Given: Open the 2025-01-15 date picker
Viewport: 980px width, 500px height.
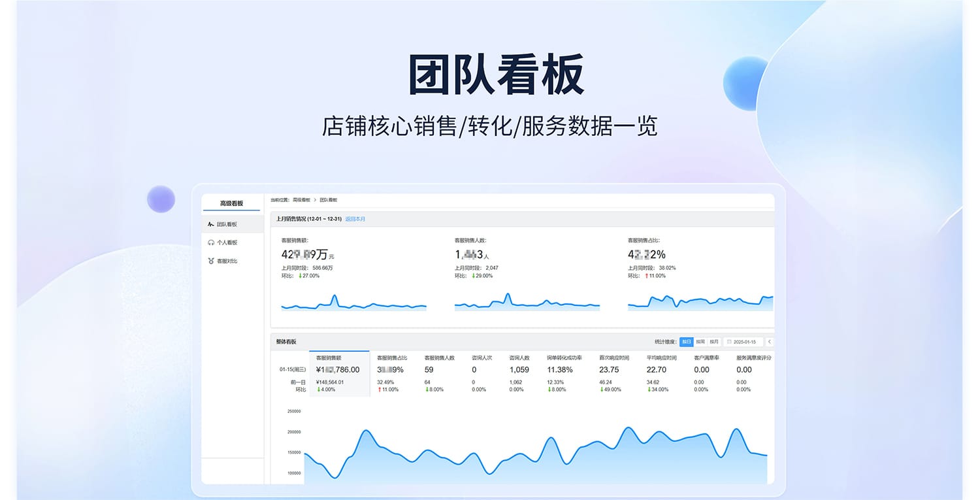Looking at the screenshot, I should pos(743,342).
